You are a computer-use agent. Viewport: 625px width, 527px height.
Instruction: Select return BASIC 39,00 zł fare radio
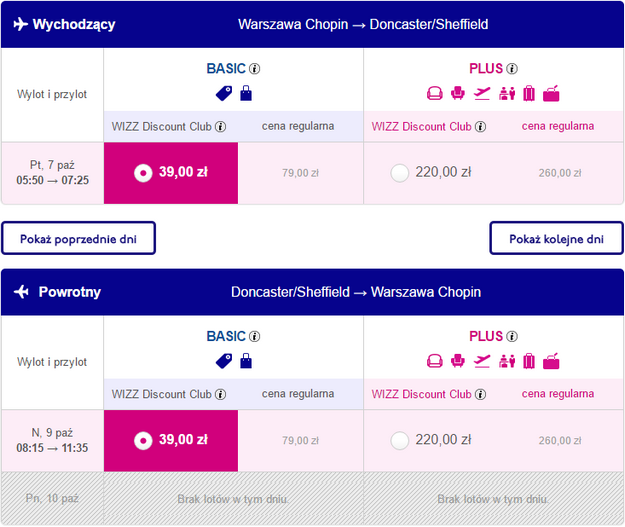[x=144, y=439]
